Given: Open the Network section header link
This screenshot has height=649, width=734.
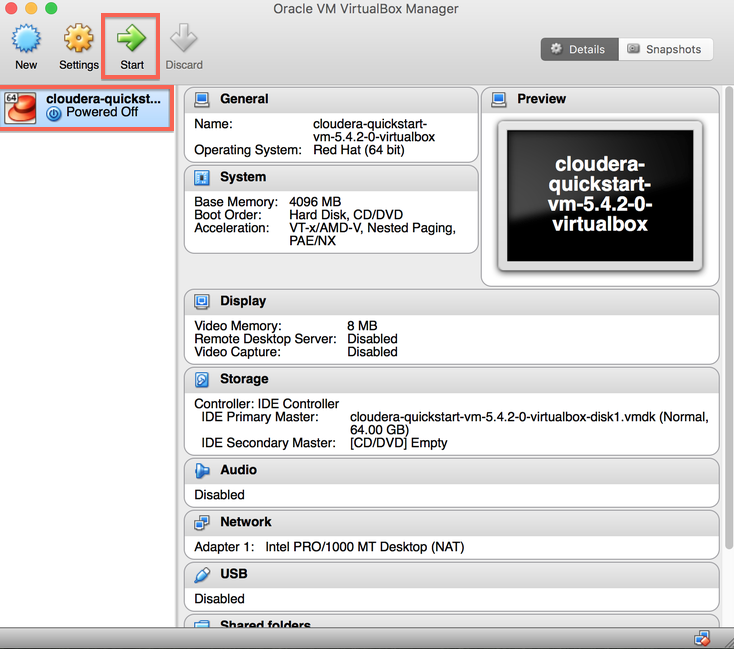Looking at the screenshot, I should [x=246, y=522].
